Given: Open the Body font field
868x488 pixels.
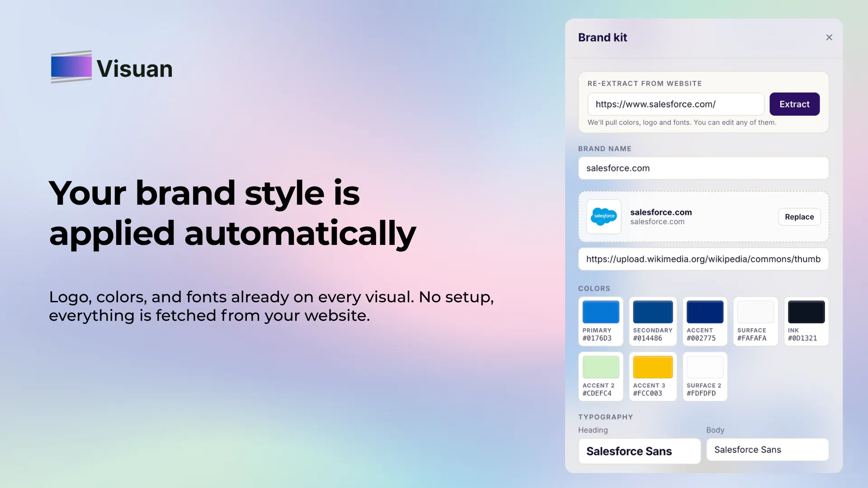Looking at the screenshot, I should [x=767, y=450].
